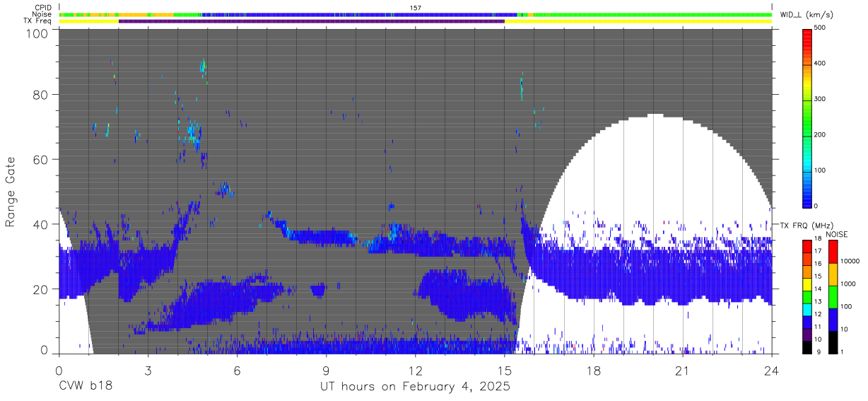Click the 14 tick on the TX frequency legend
The width and height of the screenshot is (868, 401).
(x=819, y=289)
